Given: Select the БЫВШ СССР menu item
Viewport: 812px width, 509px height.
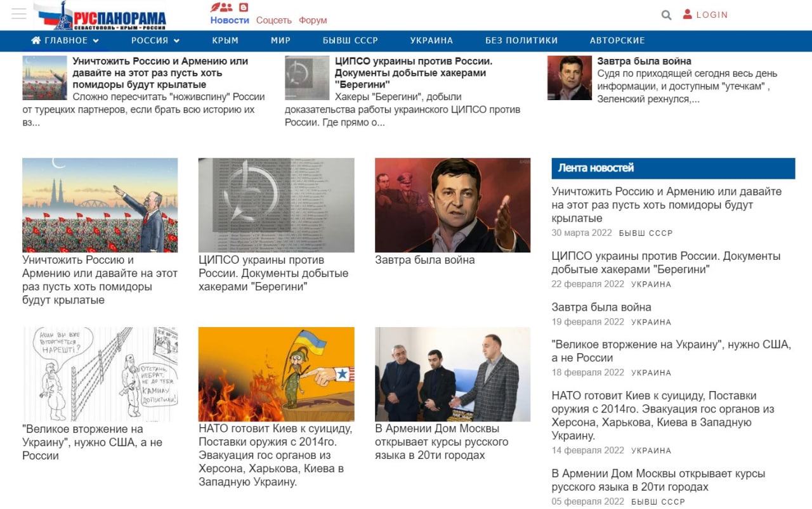Looking at the screenshot, I should pos(350,41).
